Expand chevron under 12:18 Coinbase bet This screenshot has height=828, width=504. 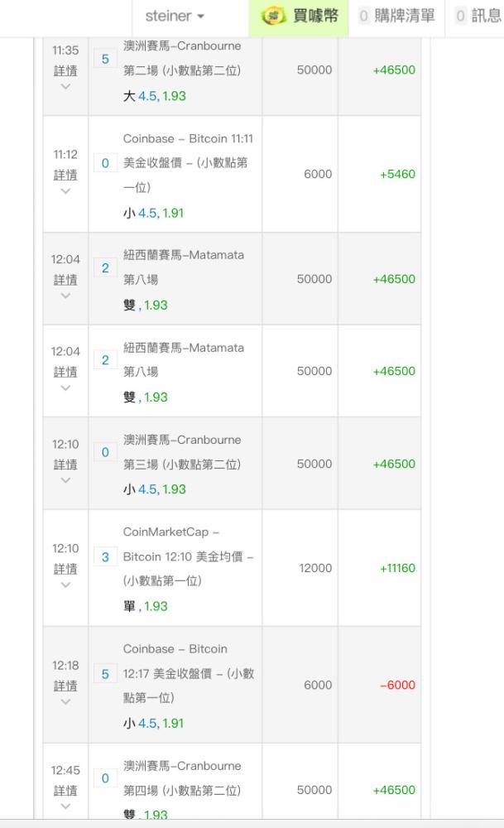click(65, 702)
